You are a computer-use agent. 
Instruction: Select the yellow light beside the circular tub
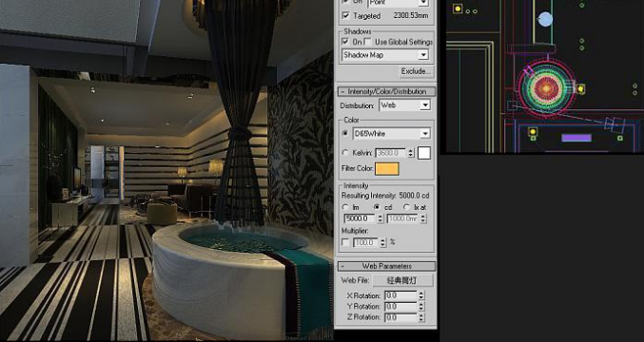click(x=580, y=88)
